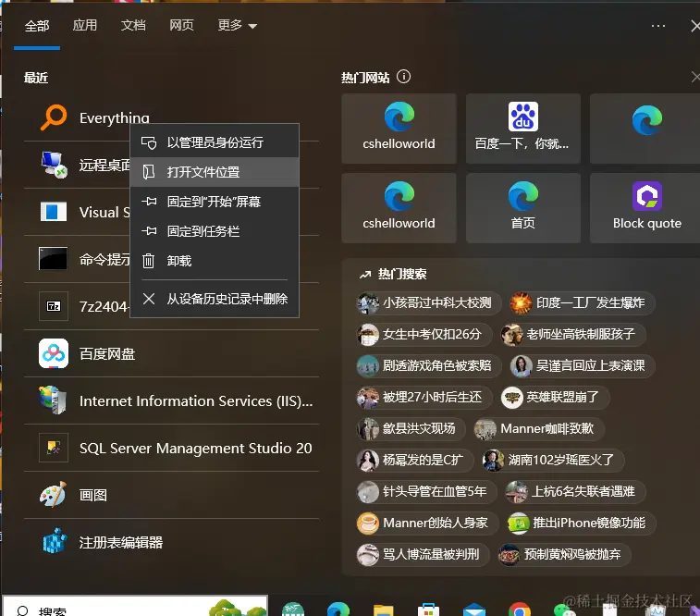Open the 注册表编辑器 cube icon

(55, 541)
